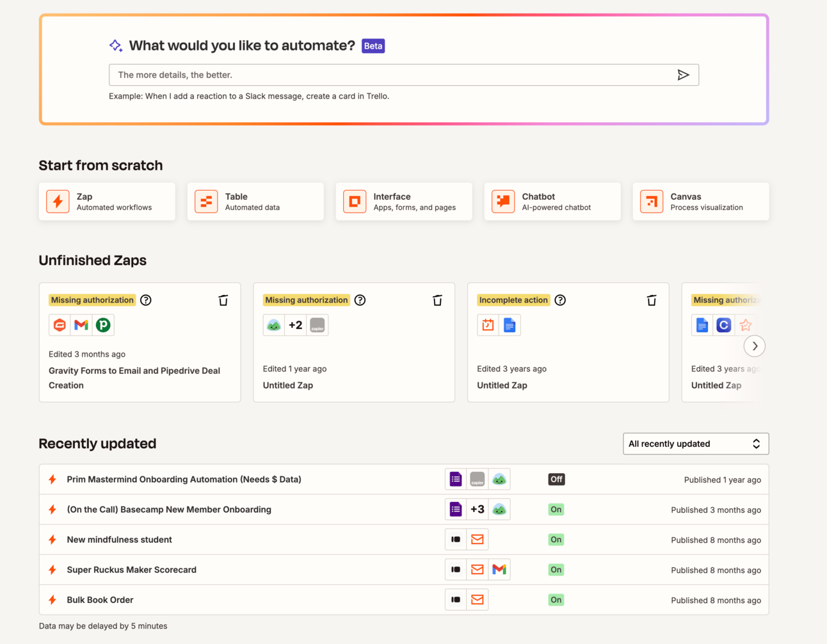Click Gmail icon in Super Ruckus row
827x644 pixels.
[499, 570]
